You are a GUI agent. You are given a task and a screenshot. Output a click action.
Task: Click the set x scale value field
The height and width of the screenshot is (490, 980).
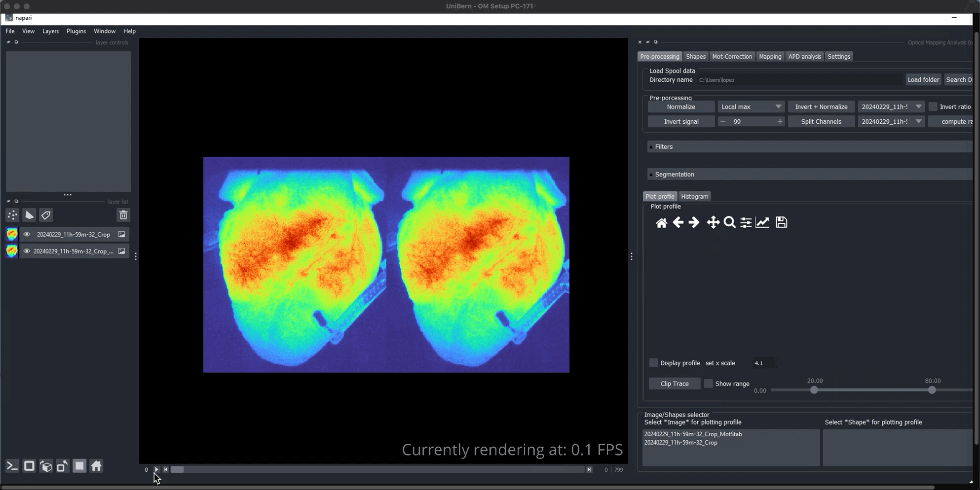click(x=764, y=363)
